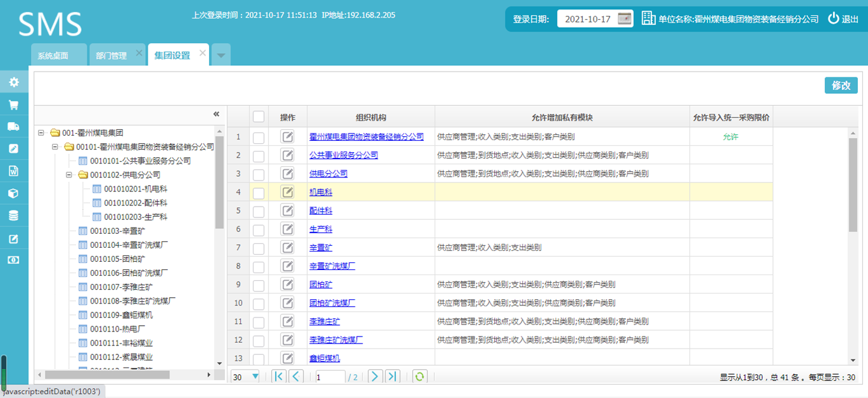
Task: Collapse the left tree panel with double arrow
Action: tap(216, 114)
